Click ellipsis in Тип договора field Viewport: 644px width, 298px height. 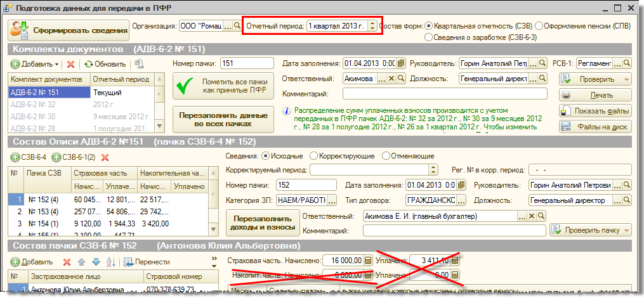coord(461,200)
